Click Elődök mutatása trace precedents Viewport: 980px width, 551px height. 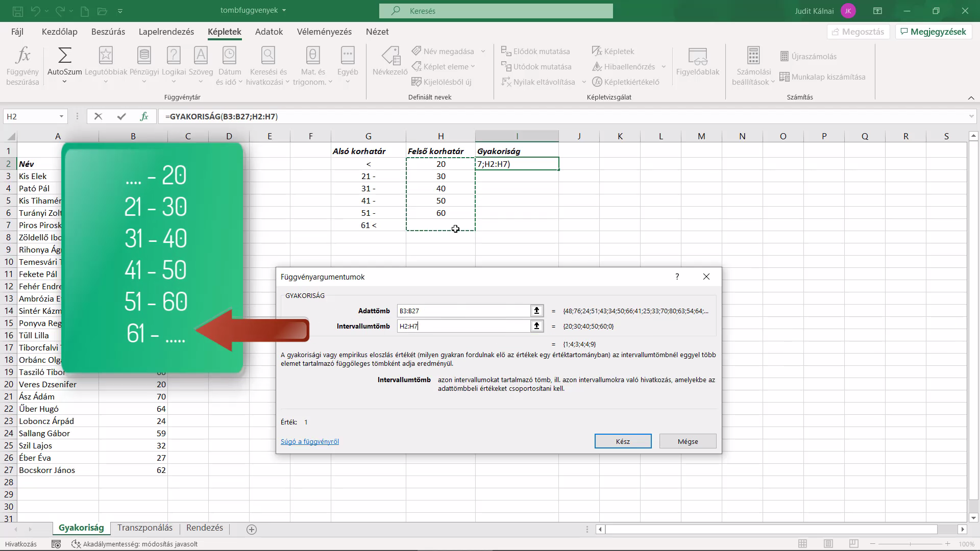(x=535, y=51)
